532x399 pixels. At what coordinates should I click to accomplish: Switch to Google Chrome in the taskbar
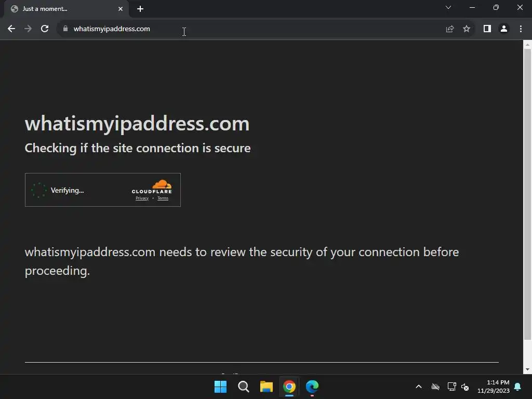pyautogui.click(x=289, y=387)
